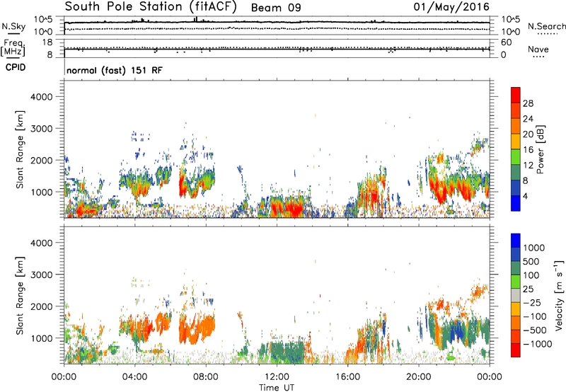
Task: Click the 24 label on the power colorbar
Action: point(528,119)
